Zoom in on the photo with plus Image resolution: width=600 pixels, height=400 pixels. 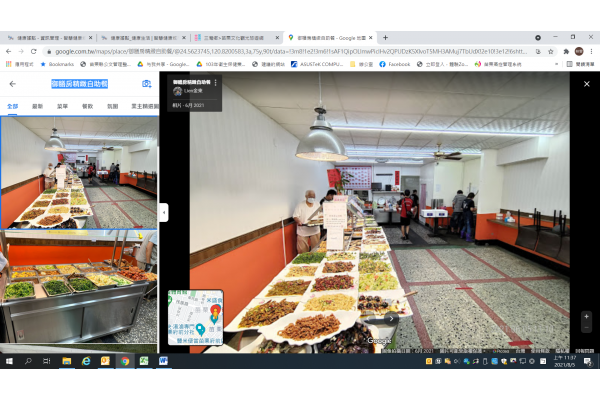point(586,316)
